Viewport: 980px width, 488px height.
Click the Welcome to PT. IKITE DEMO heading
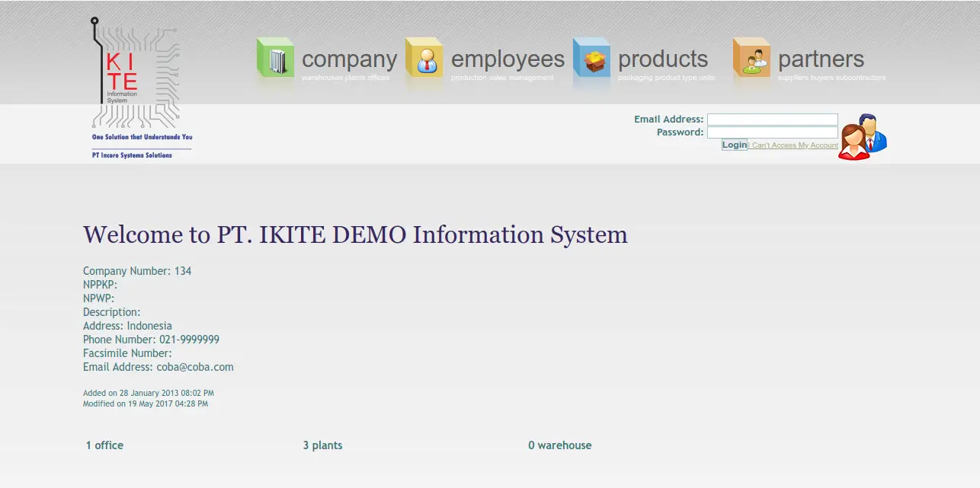point(355,234)
